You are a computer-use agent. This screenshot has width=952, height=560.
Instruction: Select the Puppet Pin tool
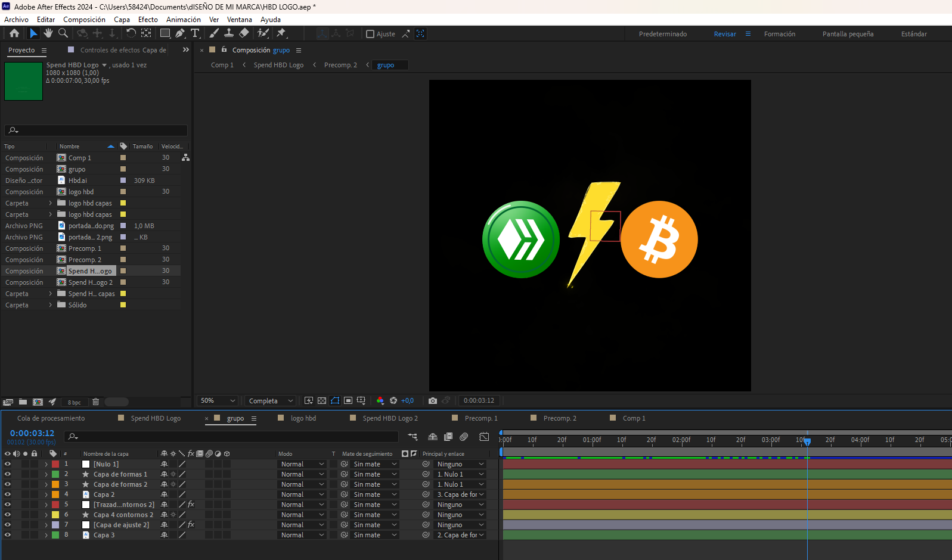[x=281, y=33]
